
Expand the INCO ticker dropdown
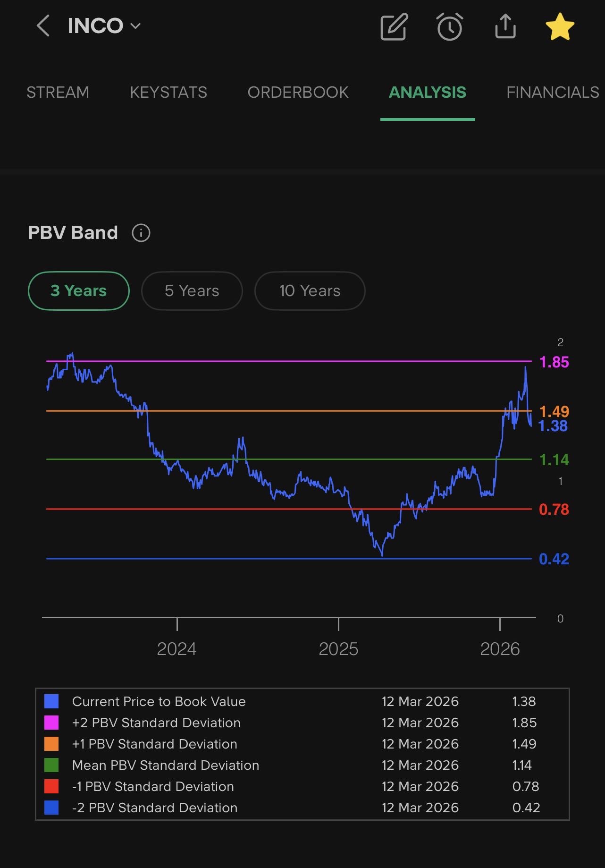click(135, 26)
